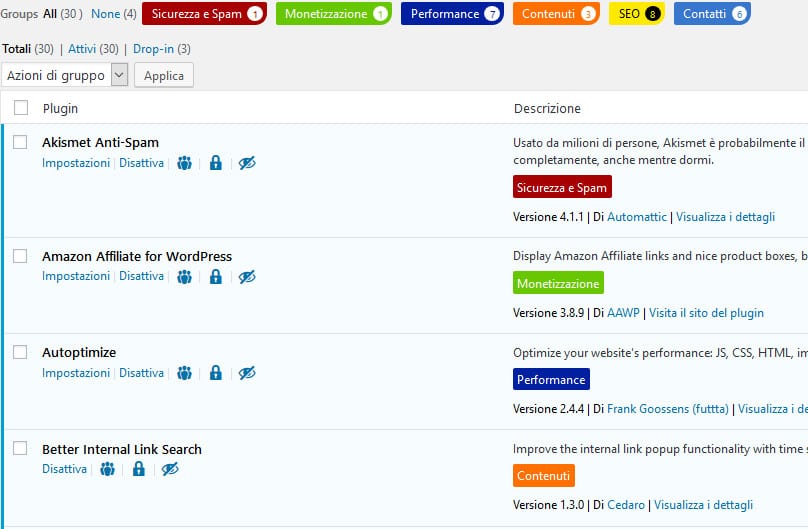Click lock icon for Amazon Affiliate plugin
The width and height of the screenshot is (808, 529).
click(x=216, y=277)
